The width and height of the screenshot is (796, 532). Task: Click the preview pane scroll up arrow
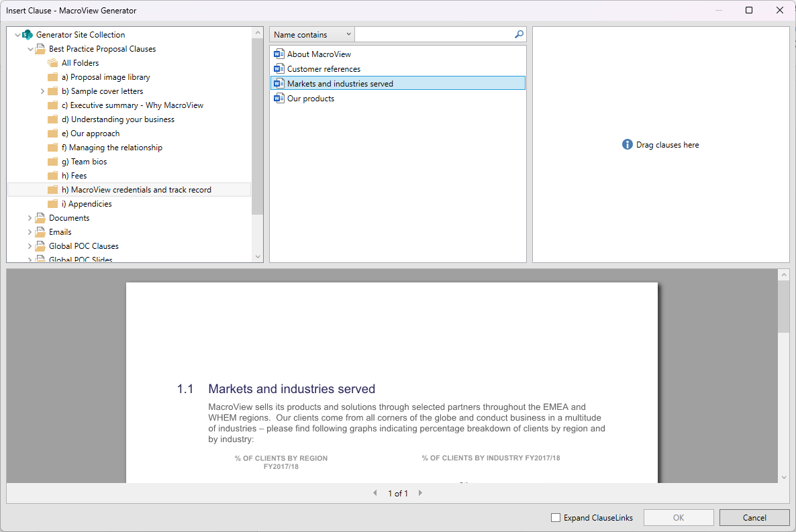click(784, 274)
